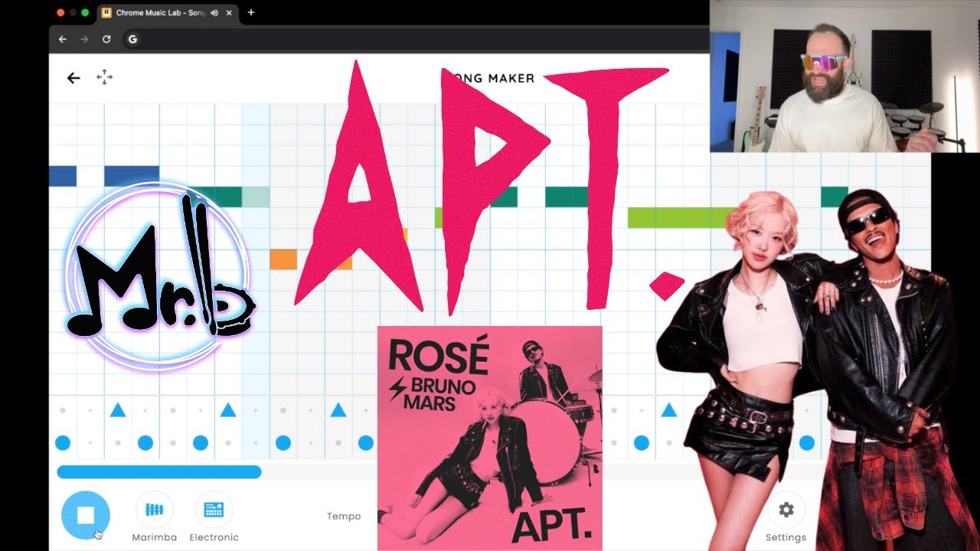Click the full orange note block
980x551 pixels.
(x=283, y=259)
